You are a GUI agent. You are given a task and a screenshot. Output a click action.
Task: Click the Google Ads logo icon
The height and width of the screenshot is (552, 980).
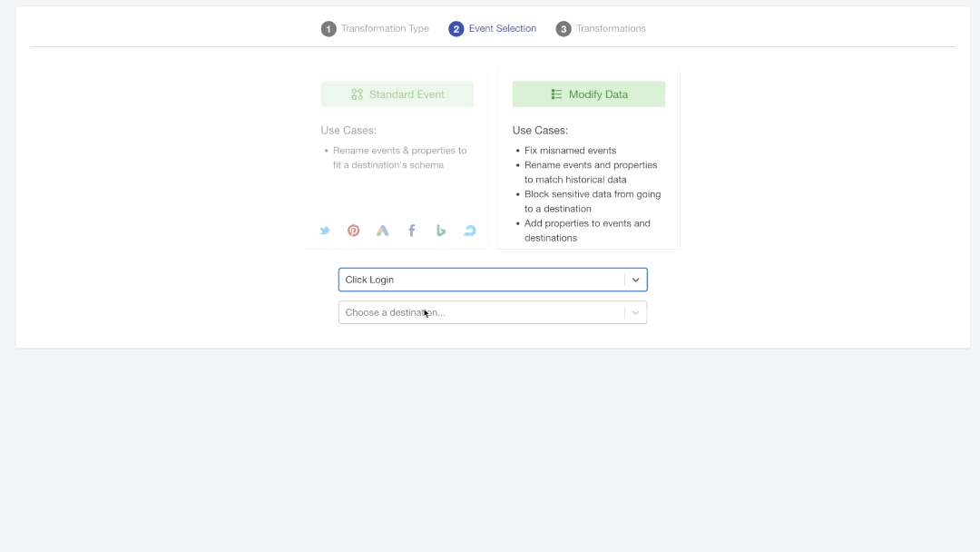click(383, 231)
